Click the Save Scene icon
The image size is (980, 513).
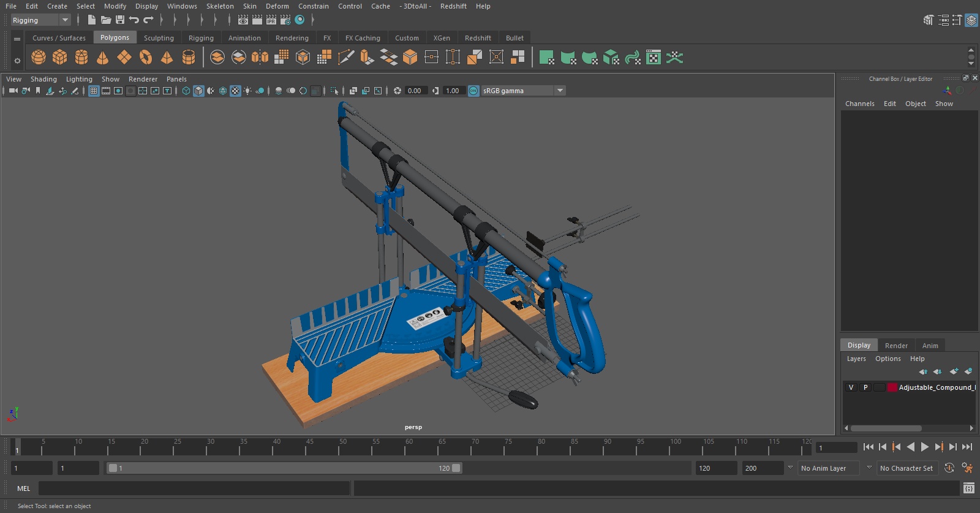[x=120, y=20]
